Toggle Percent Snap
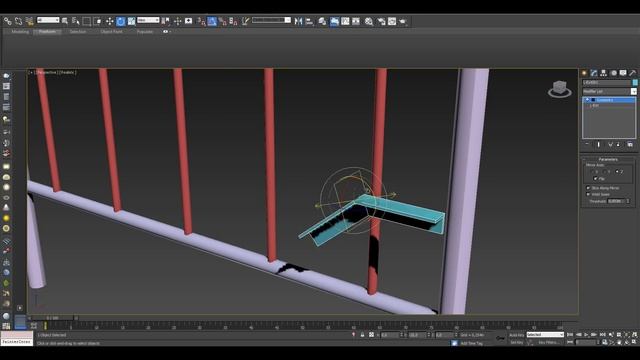This screenshot has height=360, width=640. click(x=222, y=21)
